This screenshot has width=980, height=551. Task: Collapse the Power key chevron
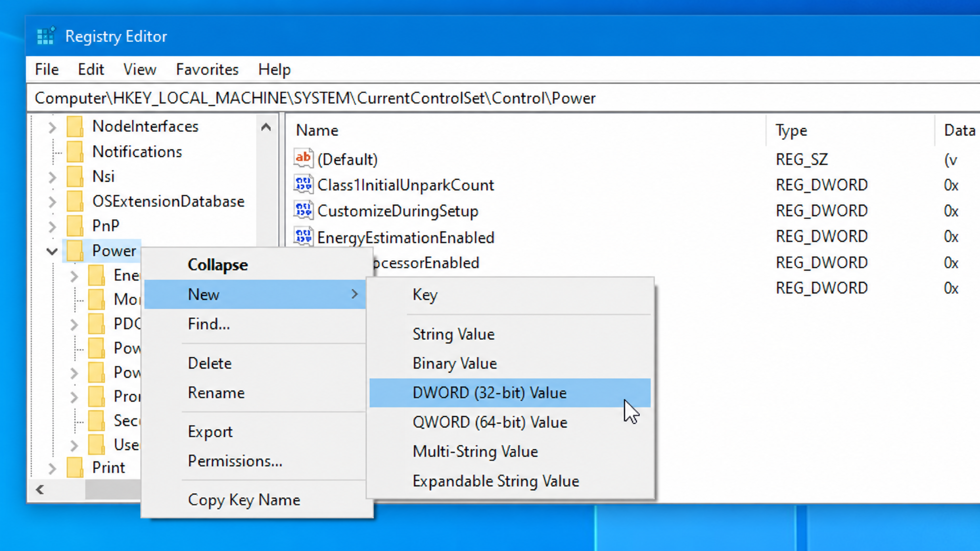click(52, 252)
